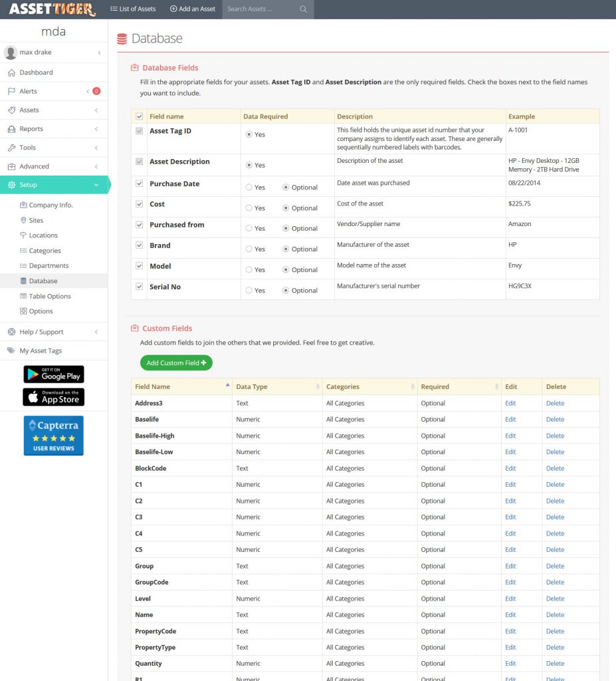Set Cost data required to Yes

(249, 208)
